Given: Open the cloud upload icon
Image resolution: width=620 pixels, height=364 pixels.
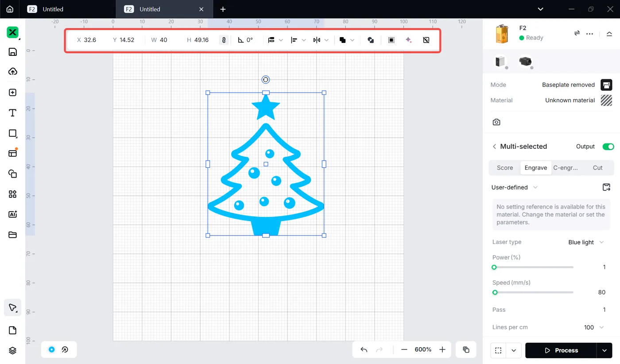Looking at the screenshot, I should point(12,71).
